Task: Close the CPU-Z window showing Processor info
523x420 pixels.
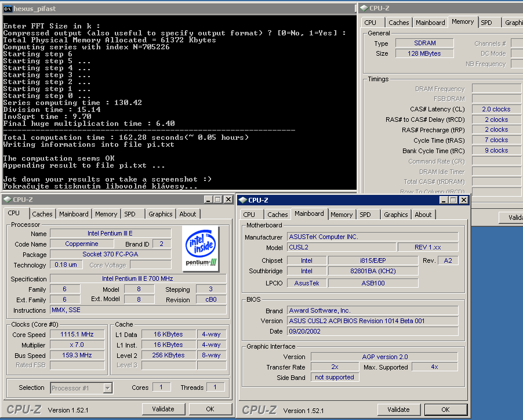Action: click(228, 200)
